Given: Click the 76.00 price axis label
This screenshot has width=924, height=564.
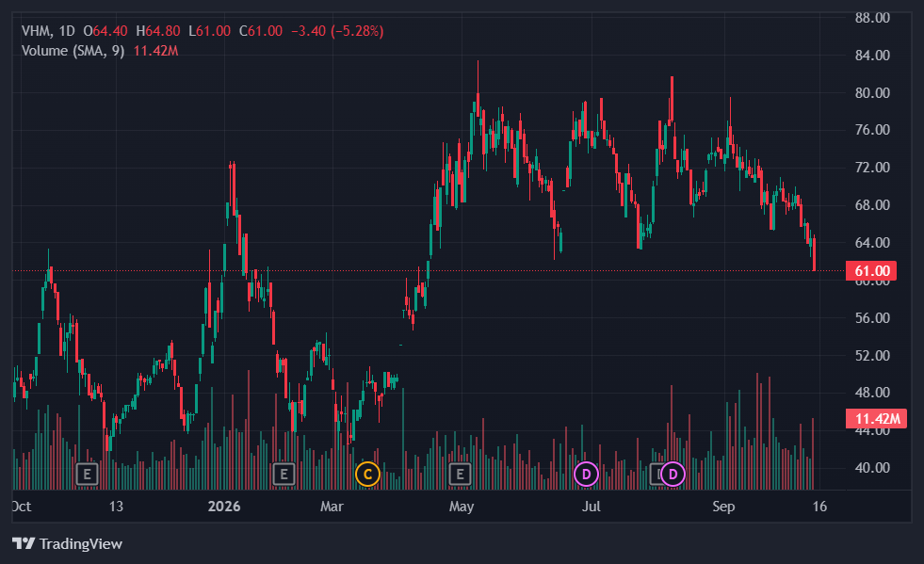Looking at the screenshot, I should 872,130.
